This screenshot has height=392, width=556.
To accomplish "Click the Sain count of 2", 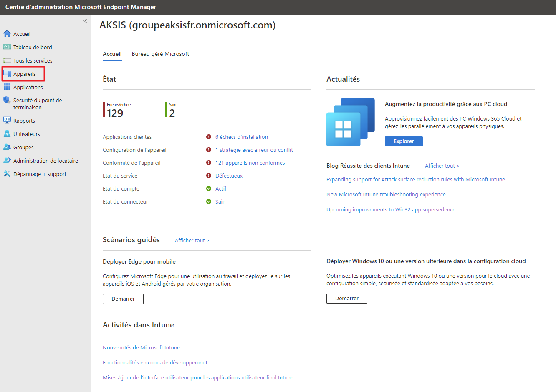I will tap(172, 113).
